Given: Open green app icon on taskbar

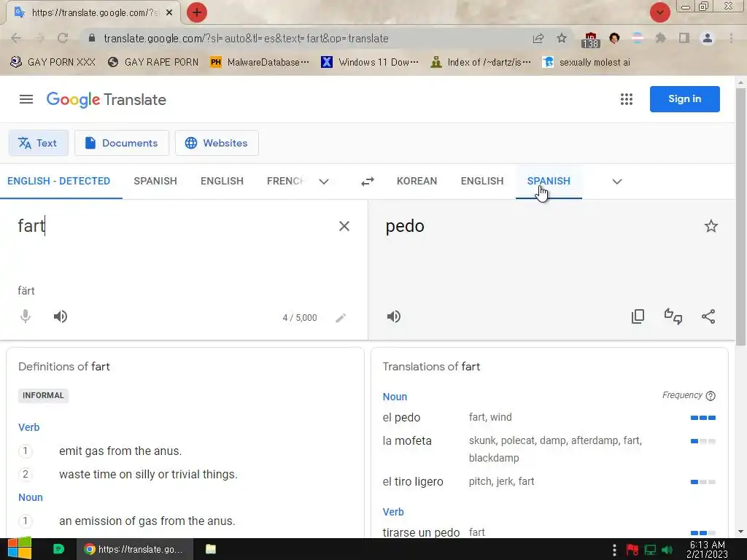Looking at the screenshot, I should pos(58,549).
